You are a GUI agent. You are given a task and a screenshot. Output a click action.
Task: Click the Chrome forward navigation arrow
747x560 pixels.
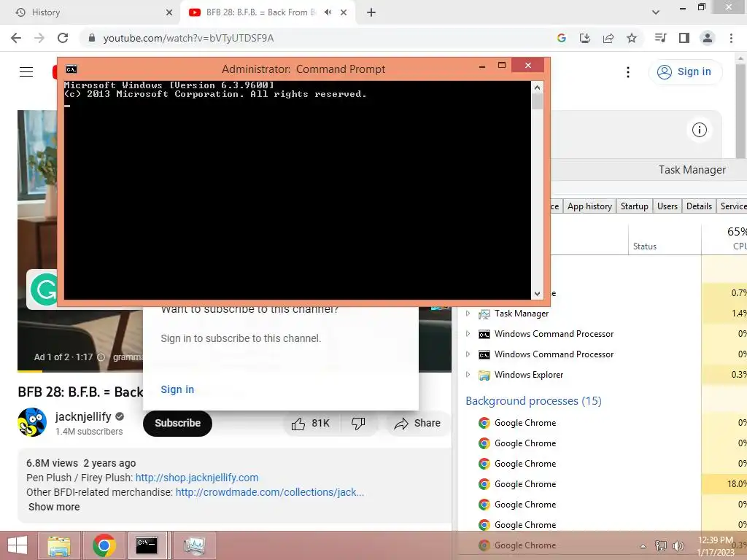[x=39, y=38]
